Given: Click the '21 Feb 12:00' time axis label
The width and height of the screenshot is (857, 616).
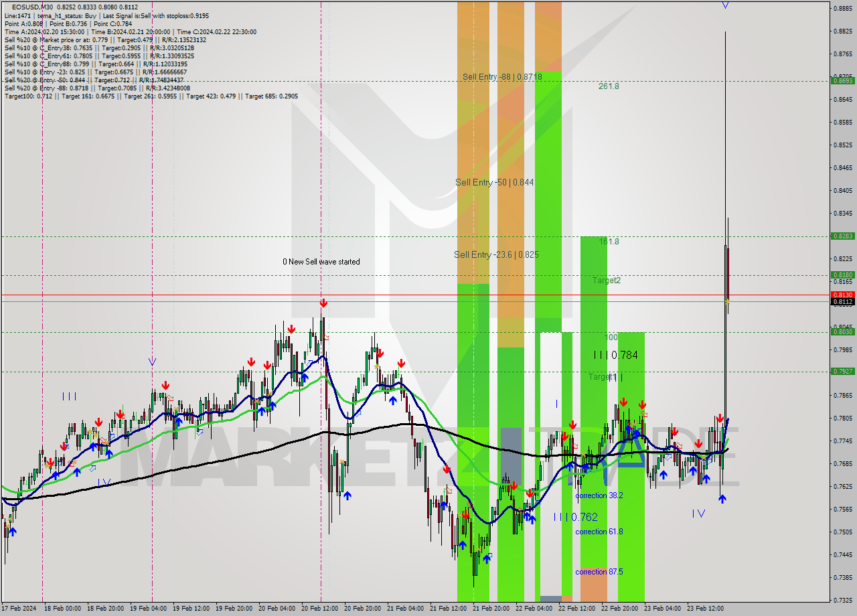Looking at the screenshot, I should click(449, 609).
